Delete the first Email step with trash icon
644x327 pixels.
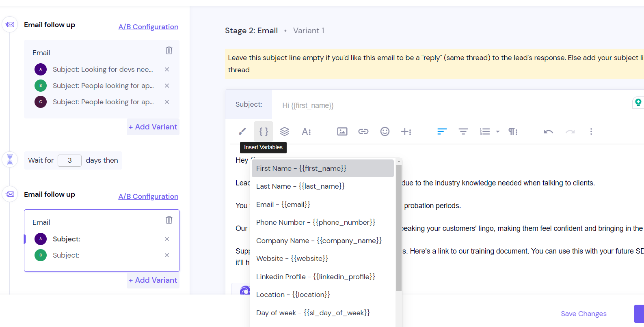coord(169,50)
